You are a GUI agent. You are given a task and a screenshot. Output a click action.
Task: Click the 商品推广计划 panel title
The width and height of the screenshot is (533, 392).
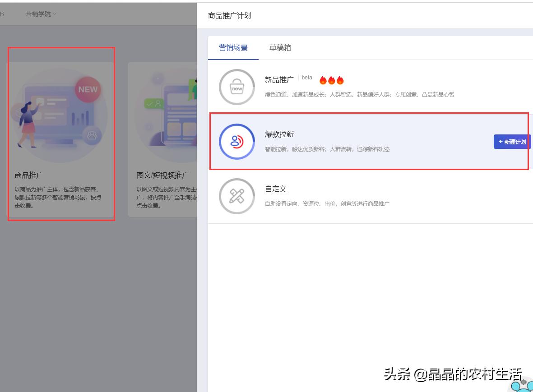(x=229, y=15)
